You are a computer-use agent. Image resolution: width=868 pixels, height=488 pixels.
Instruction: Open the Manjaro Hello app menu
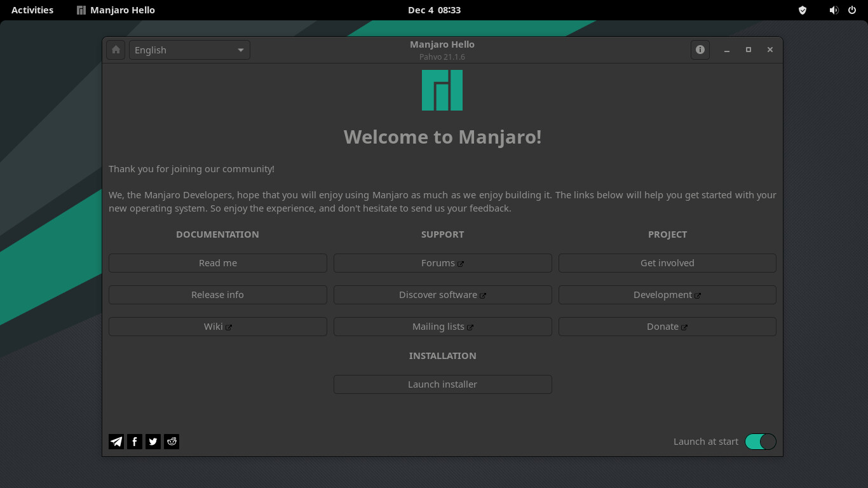[116, 10]
